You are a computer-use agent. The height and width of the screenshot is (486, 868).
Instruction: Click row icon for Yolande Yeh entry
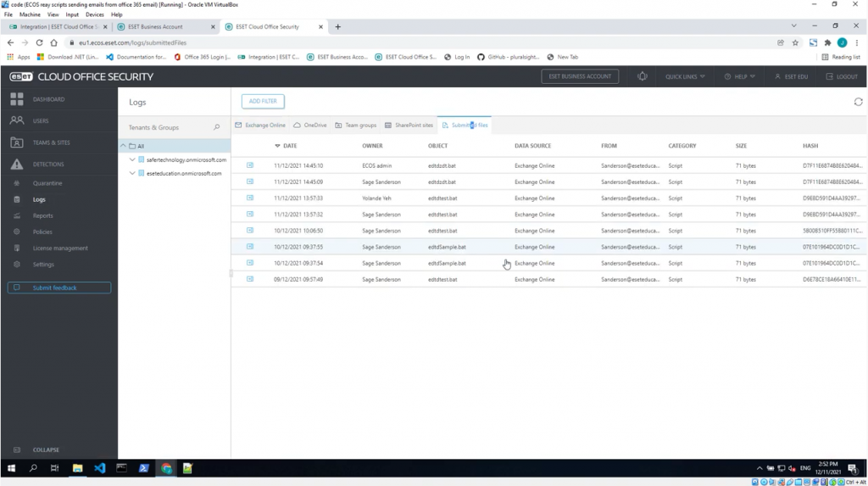tap(250, 198)
